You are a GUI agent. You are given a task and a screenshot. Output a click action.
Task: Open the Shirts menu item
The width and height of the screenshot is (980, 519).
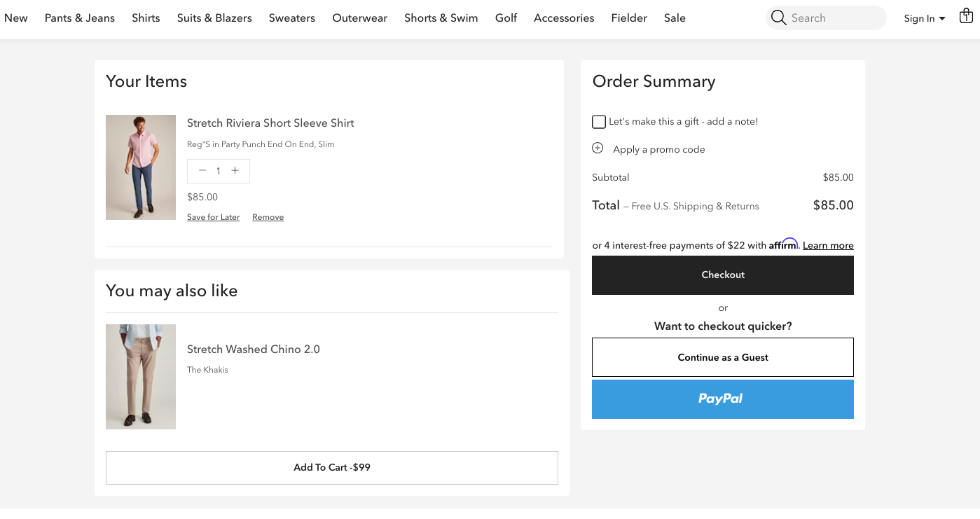point(146,18)
